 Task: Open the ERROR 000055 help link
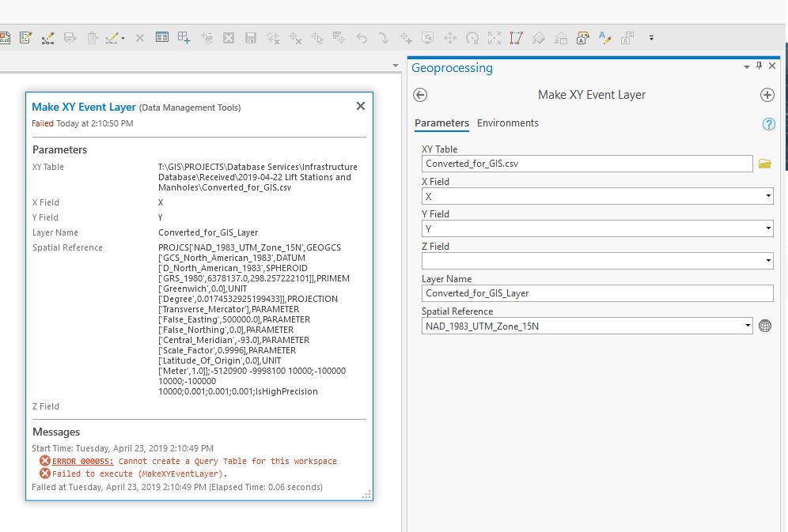click(83, 461)
